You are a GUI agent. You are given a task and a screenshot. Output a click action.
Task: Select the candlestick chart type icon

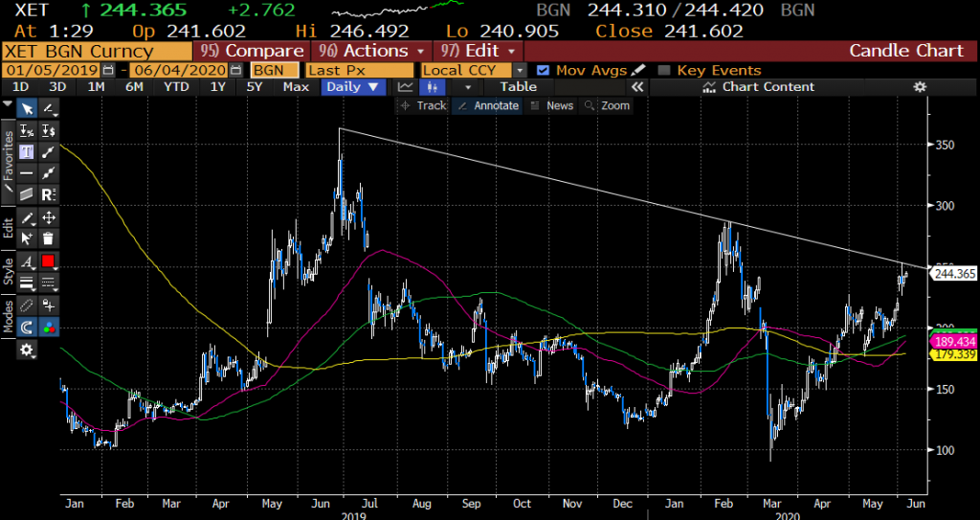432,87
